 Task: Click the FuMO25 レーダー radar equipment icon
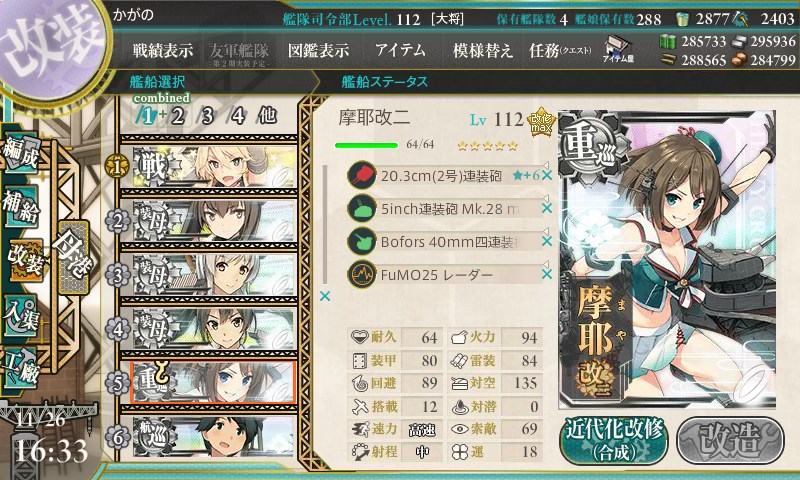tap(362, 274)
